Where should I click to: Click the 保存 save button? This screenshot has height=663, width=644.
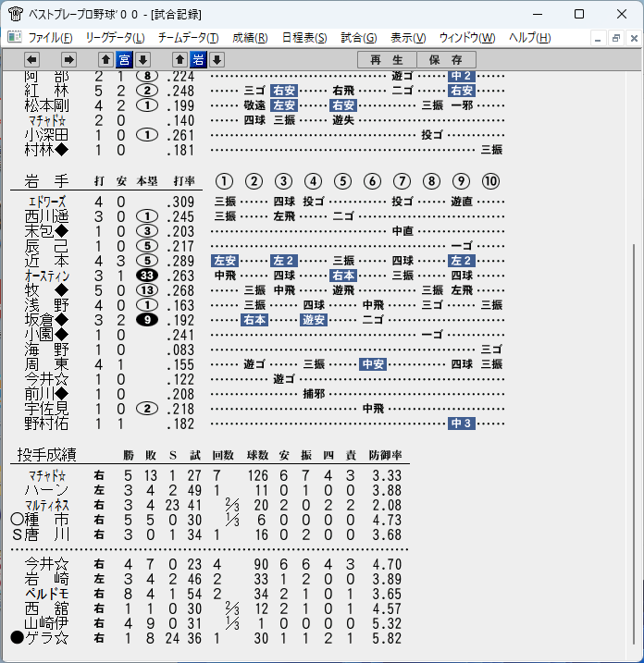click(x=446, y=59)
